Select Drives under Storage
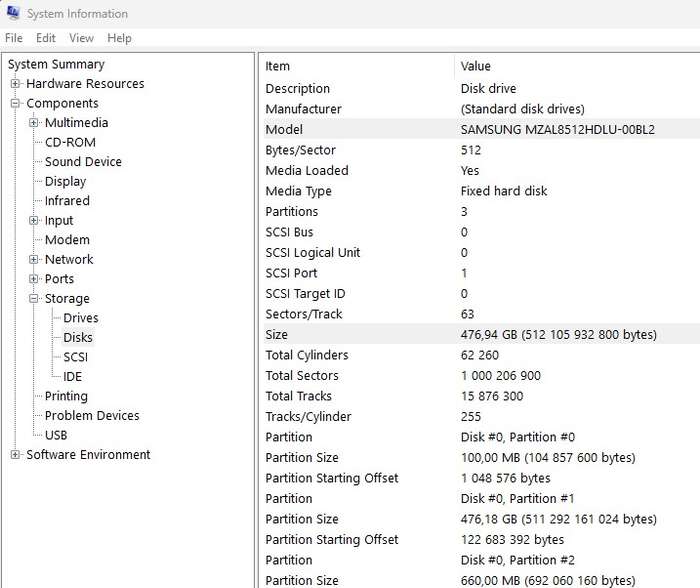700x588 pixels. click(81, 318)
